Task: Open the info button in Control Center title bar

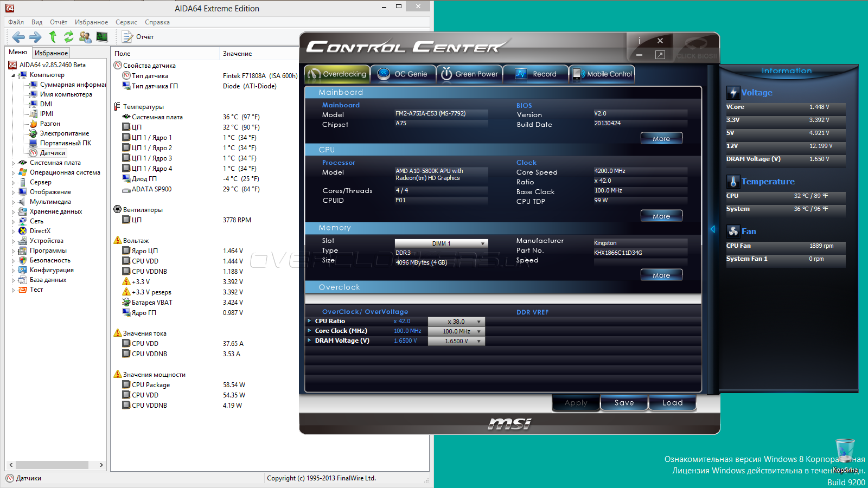Action: pos(640,41)
